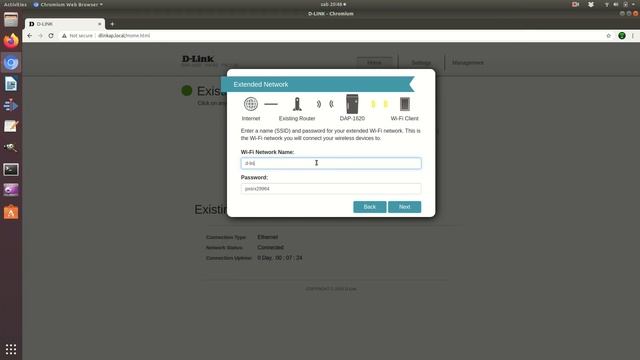
Task: Switch to Chromium in the dock
Action: click(11, 62)
